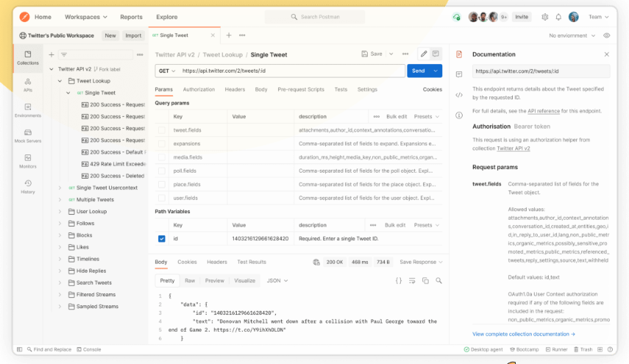This screenshot has height=364, width=629.
Task: Uncheck the id path variable checkbox
Action: [x=162, y=238]
